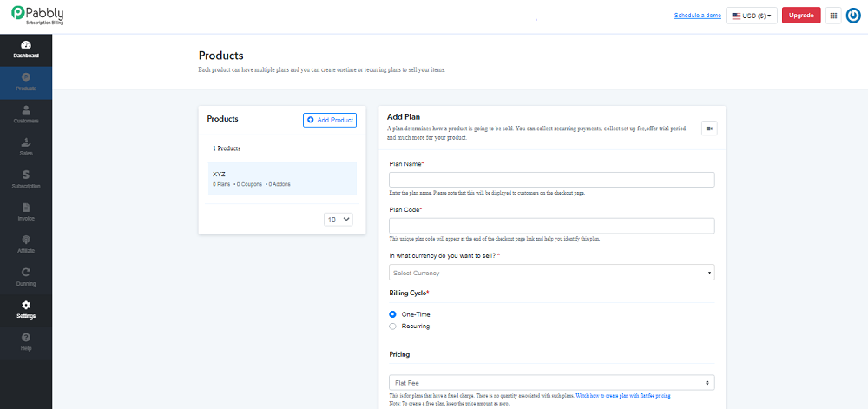The height and width of the screenshot is (409, 868).
Task: Open the Flat Fee pricing dropdown
Action: tap(551, 382)
